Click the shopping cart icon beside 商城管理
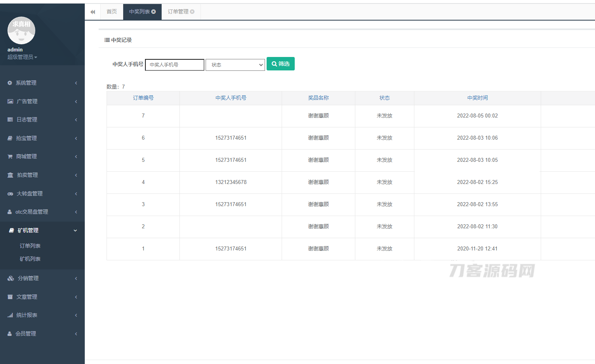Screen dimensions: 595x364 pyautogui.click(x=10, y=157)
